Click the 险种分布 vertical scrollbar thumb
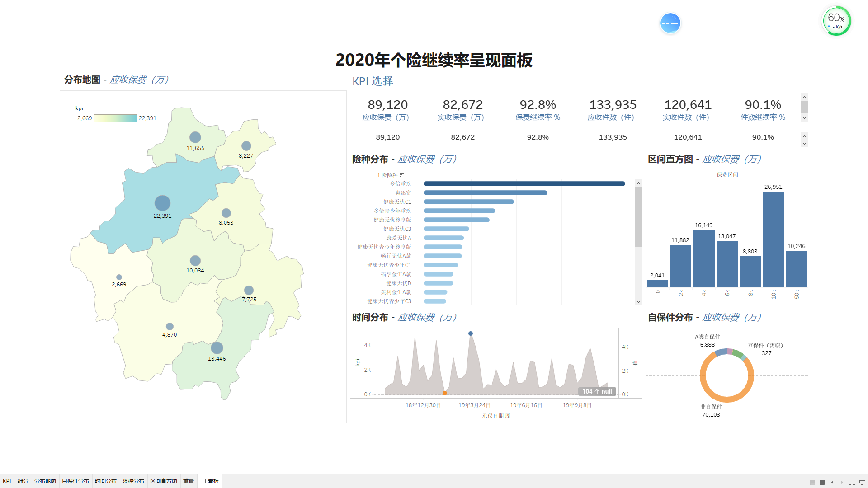 (x=638, y=217)
